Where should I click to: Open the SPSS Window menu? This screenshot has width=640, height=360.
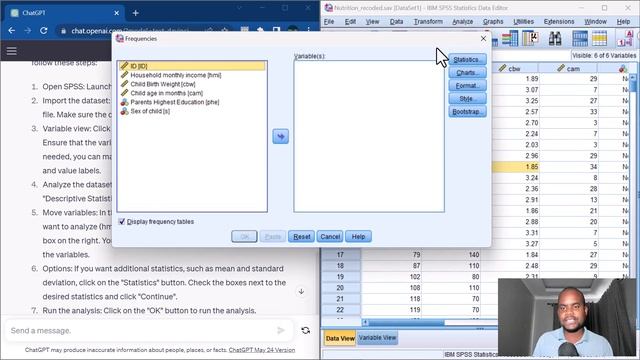click(x=595, y=22)
